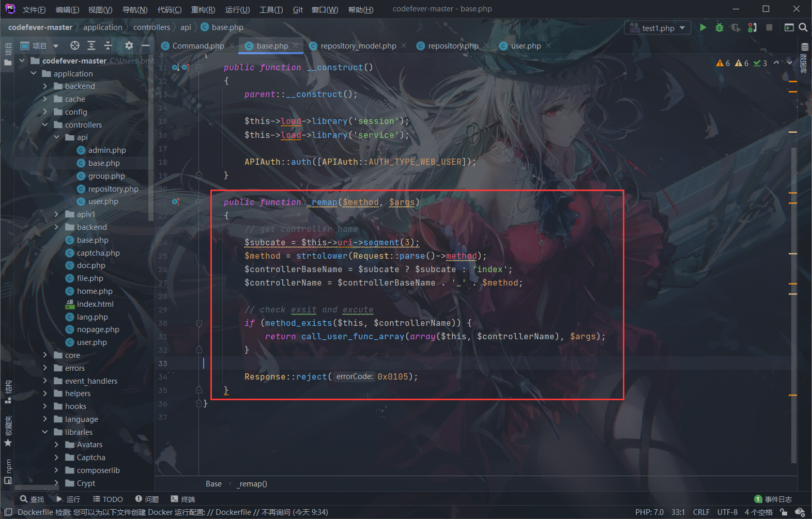Screen dimensions: 812x519
Task: Open Run tool window
Action: (68, 499)
